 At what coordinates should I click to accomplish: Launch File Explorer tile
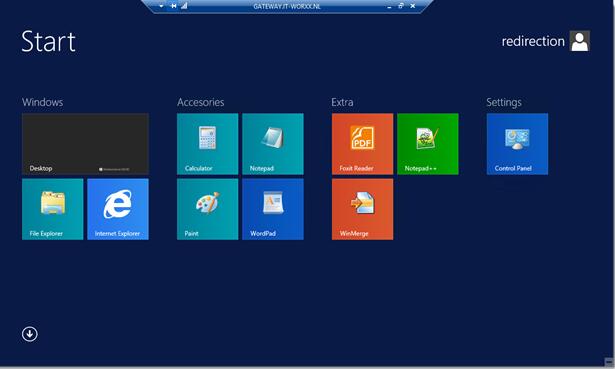53,209
